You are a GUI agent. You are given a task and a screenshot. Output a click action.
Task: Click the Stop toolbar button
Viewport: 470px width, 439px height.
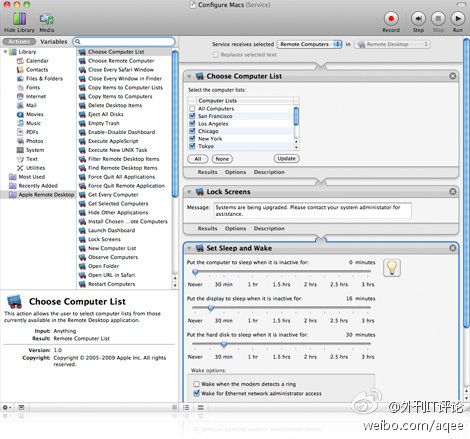pyautogui.click(x=438, y=19)
